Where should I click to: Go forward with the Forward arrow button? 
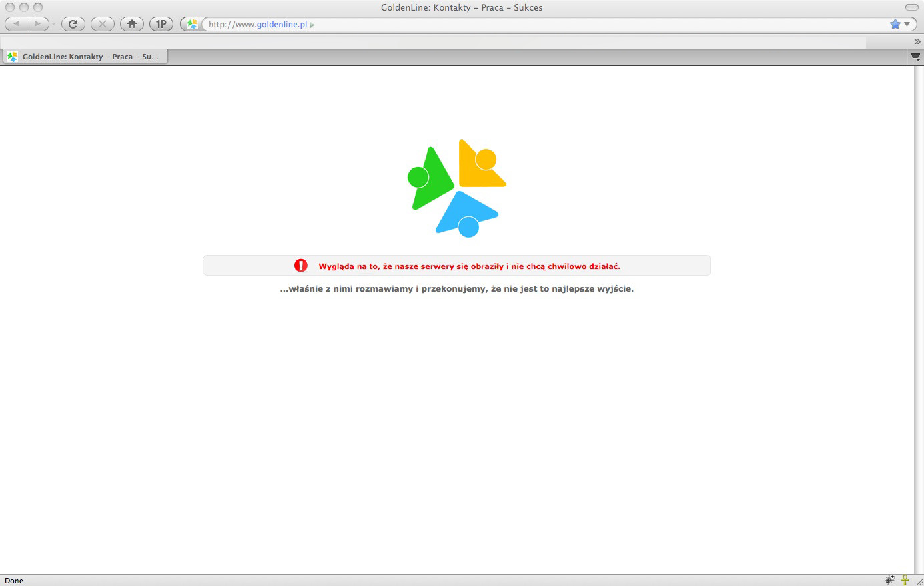coord(38,24)
